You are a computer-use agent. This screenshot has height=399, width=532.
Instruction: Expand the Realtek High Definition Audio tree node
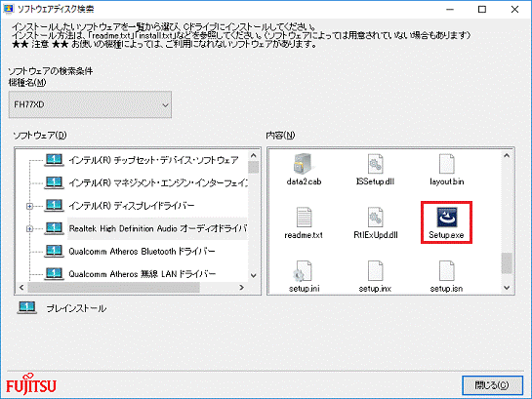click(x=30, y=229)
